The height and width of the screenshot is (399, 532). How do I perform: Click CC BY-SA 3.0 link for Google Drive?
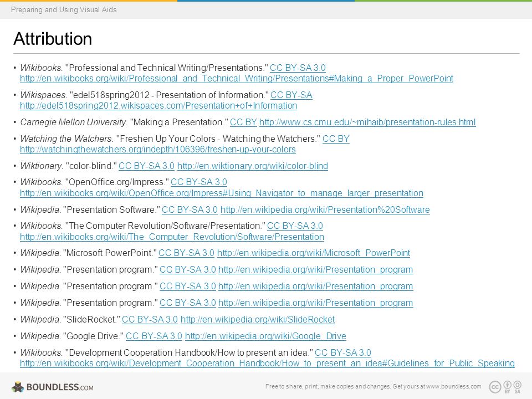pyautogui.click(x=154, y=336)
